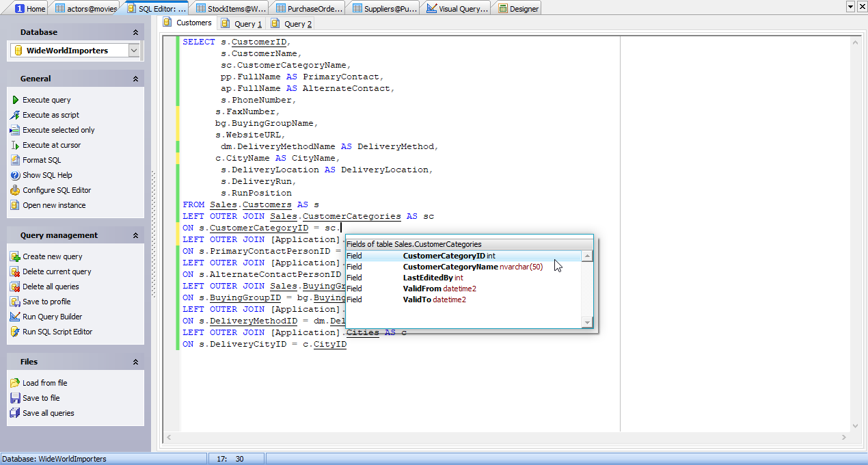Click the Execute query play icon
This screenshot has width=868, height=465.
click(15, 100)
